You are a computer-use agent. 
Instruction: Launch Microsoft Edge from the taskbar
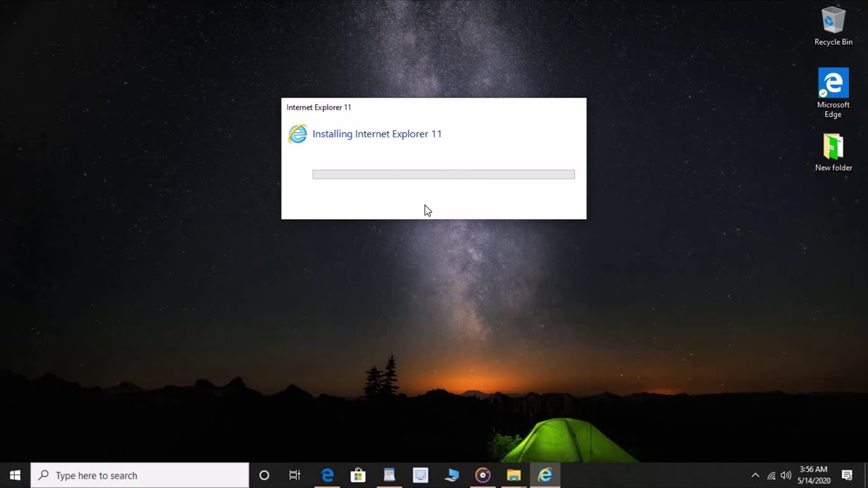tap(327, 475)
